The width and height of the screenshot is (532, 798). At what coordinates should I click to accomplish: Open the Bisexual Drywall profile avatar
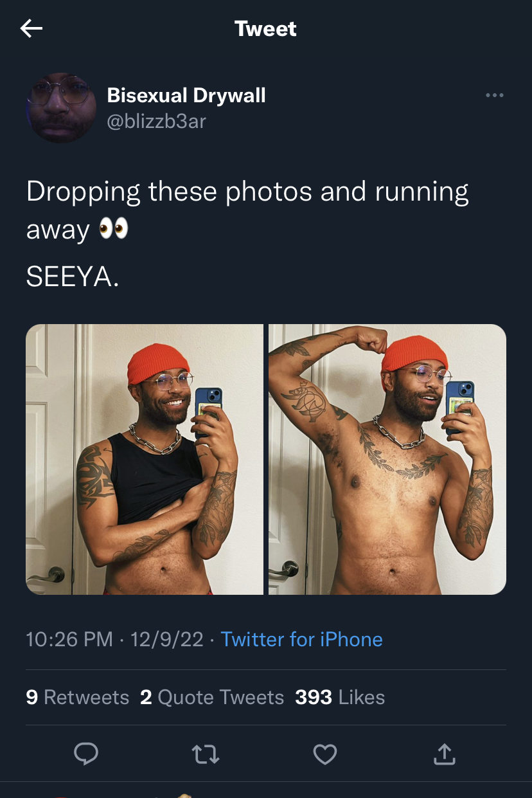[x=61, y=107]
